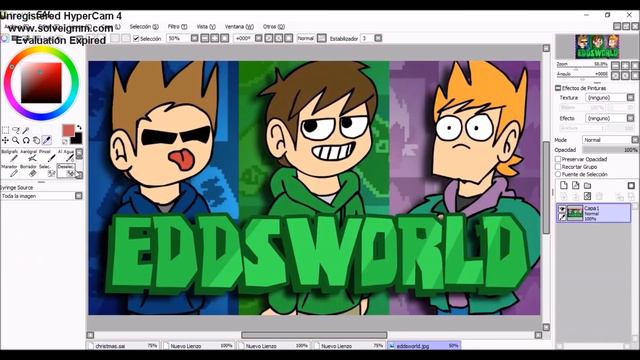Image resolution: width=640 pixels, height=360 pixels.
Task: Adjust the Opacidad slider
Action: [610, 150]
